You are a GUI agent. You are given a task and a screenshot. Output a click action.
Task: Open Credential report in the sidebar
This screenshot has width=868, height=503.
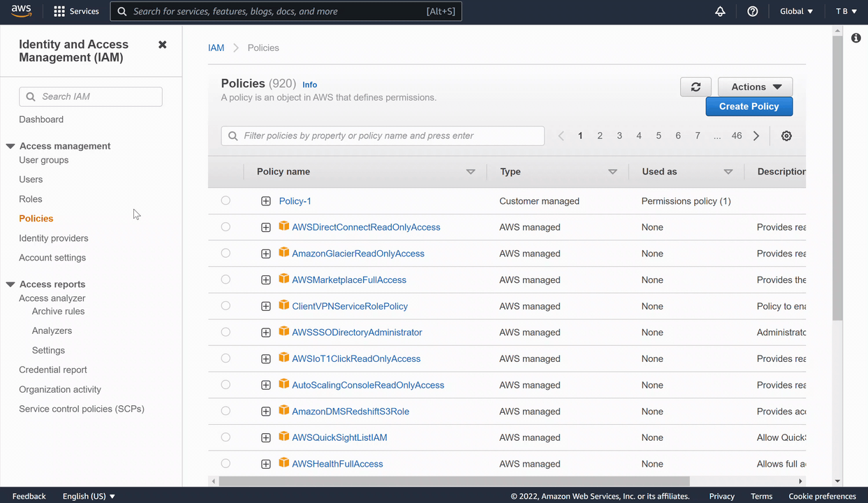[x=53, y=370]
